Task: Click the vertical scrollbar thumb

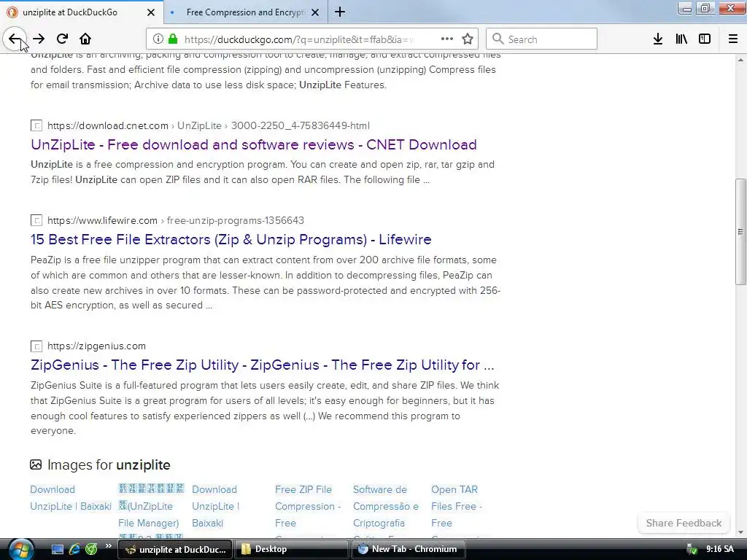Action: point(740,232)
